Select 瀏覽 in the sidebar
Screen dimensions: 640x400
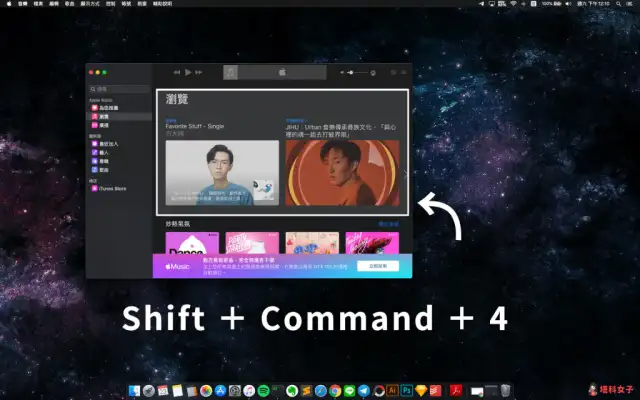point(120,116)
